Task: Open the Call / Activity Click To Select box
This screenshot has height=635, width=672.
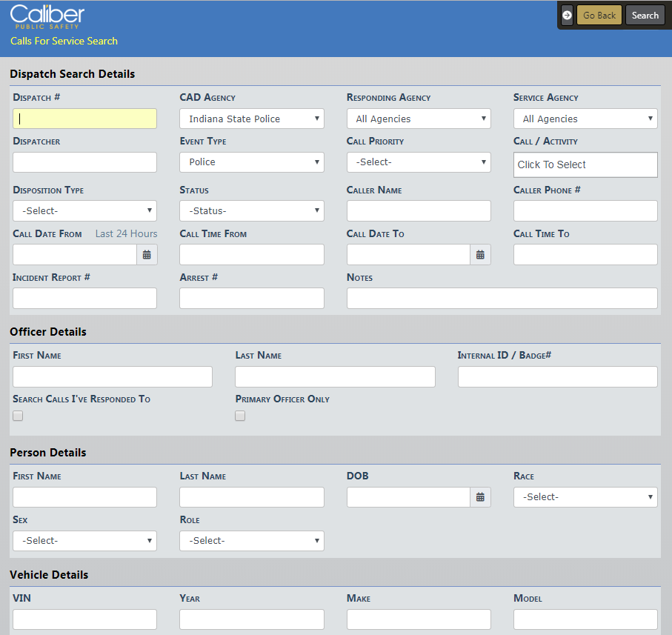Action: 585,164
